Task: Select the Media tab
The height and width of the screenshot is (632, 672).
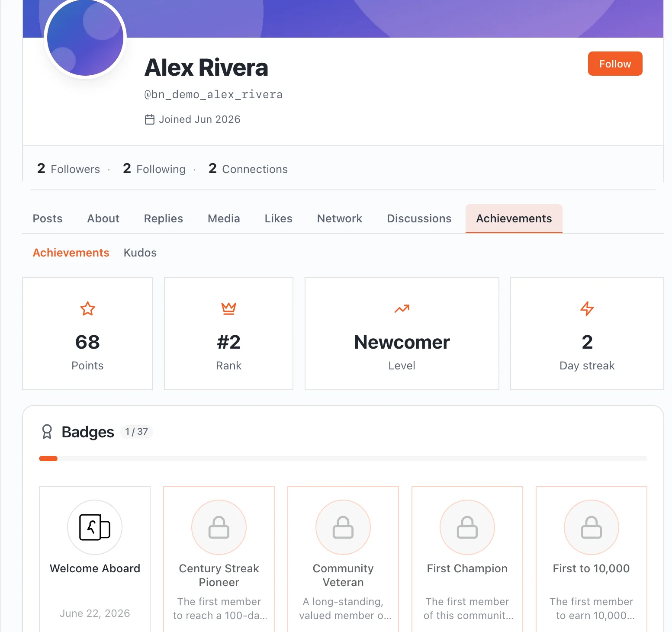Action: 224,218
